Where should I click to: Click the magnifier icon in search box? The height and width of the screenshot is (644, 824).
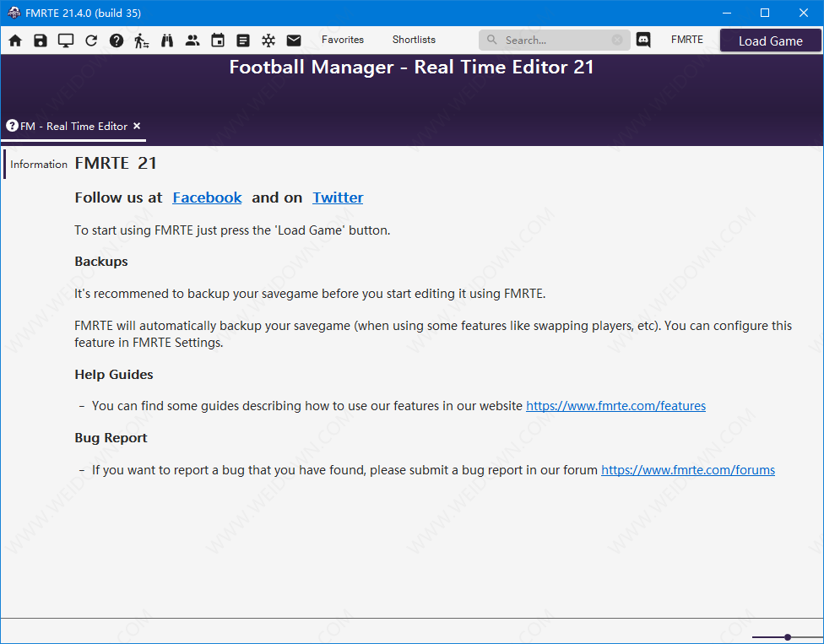point(492,40)
